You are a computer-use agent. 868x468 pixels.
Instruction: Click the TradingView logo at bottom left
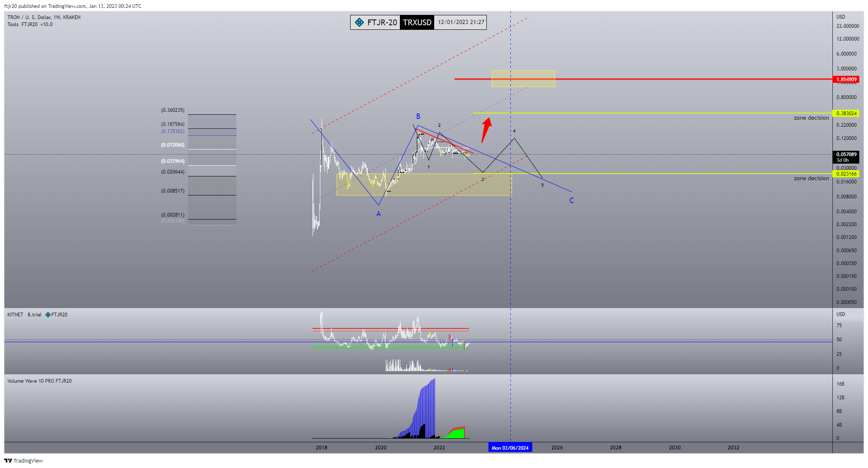click(24, 461)
